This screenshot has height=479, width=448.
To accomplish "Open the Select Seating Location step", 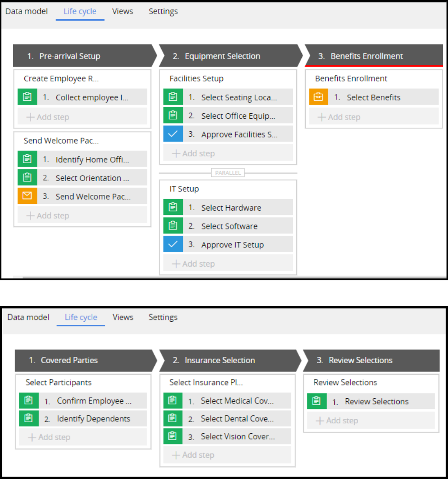I will pyautogui.click(x=239, y=97).
